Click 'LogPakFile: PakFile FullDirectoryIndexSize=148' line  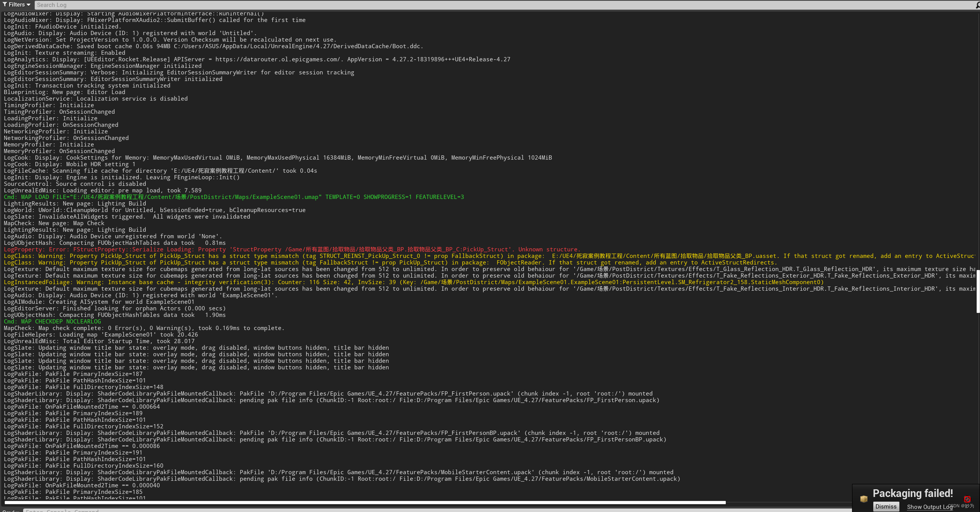pyautogui.click(x=84, y=387)
